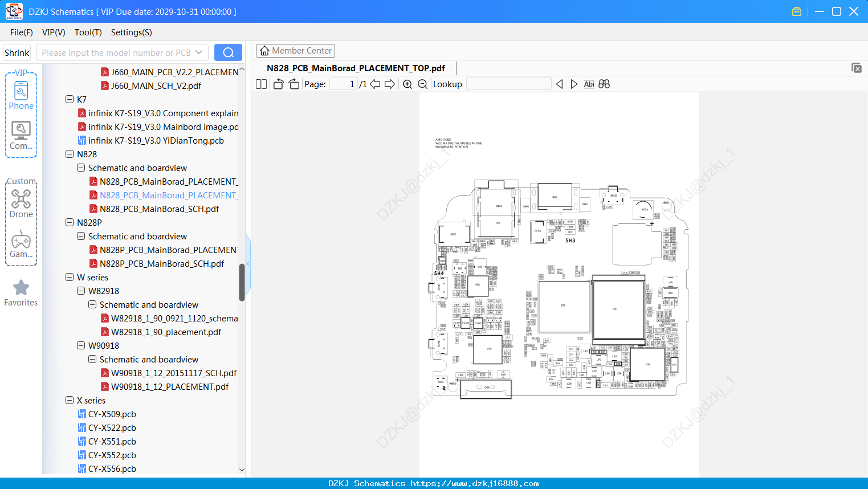868x489 pixels.
Task: Open N828P_PCB_MainBorad_SCH.pdf
Action: pyautogui.click(x=157, y=263)
